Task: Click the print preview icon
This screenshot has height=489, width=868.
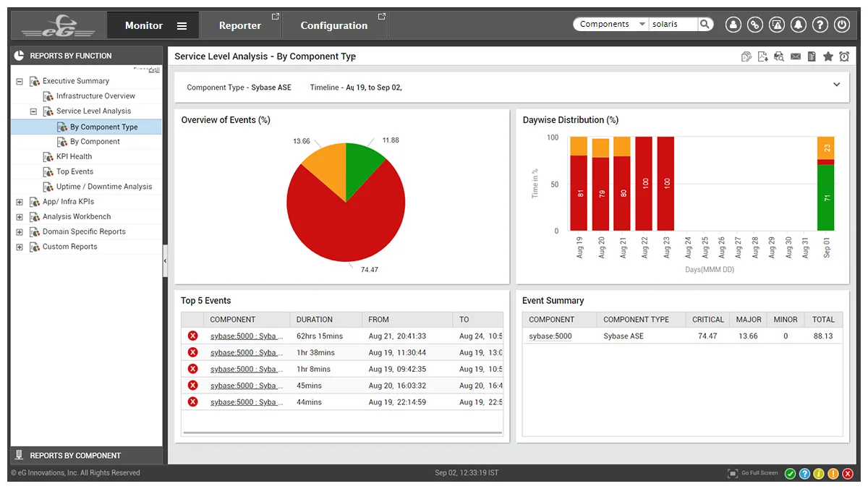Action: pyautogui.click(x=779, y=56)
